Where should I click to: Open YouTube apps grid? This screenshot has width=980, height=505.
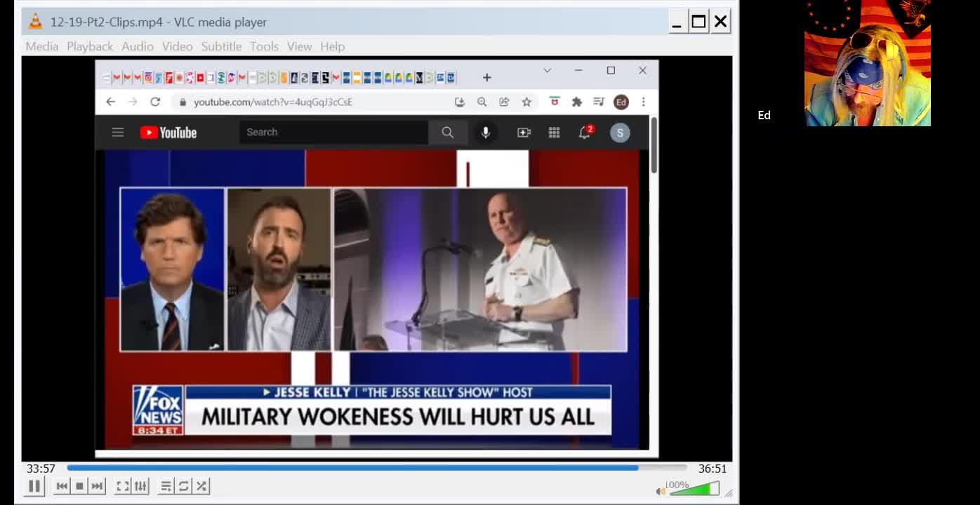tap(554, 133)
